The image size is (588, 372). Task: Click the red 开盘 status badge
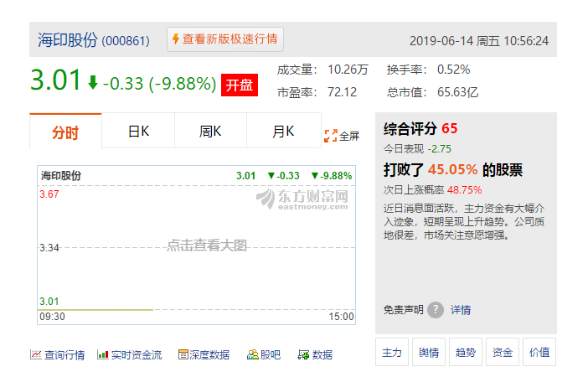tap(240, 85)
